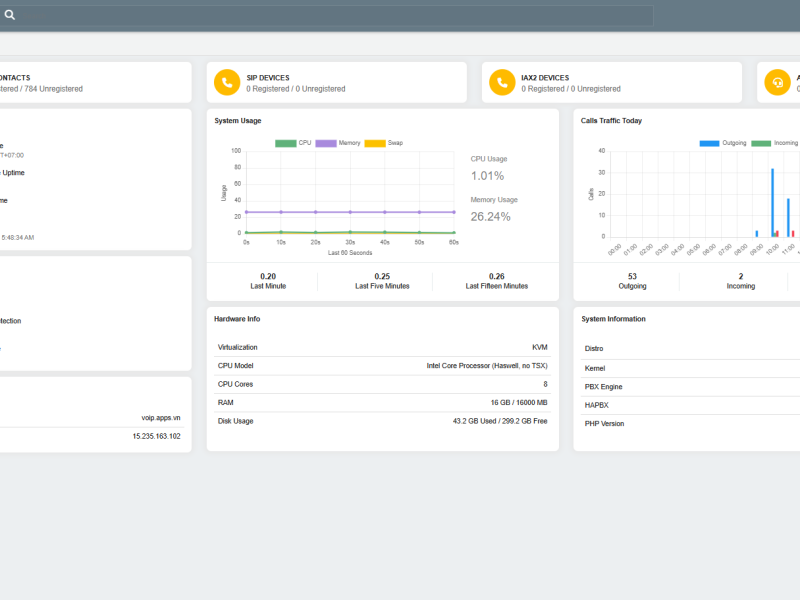The height and width of the screenshot is (600, 800).
Task: Click the yellow icon on the rightmost summary card
Action: click(x=778, y=82)
